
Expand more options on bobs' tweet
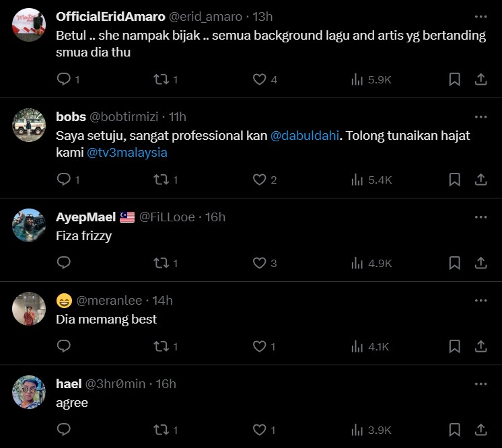click(480, 116)
